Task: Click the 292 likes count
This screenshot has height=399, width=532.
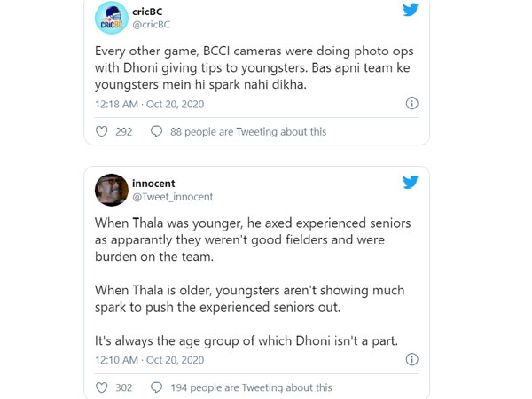Action: pyautogui.click(x=124, y=131)
